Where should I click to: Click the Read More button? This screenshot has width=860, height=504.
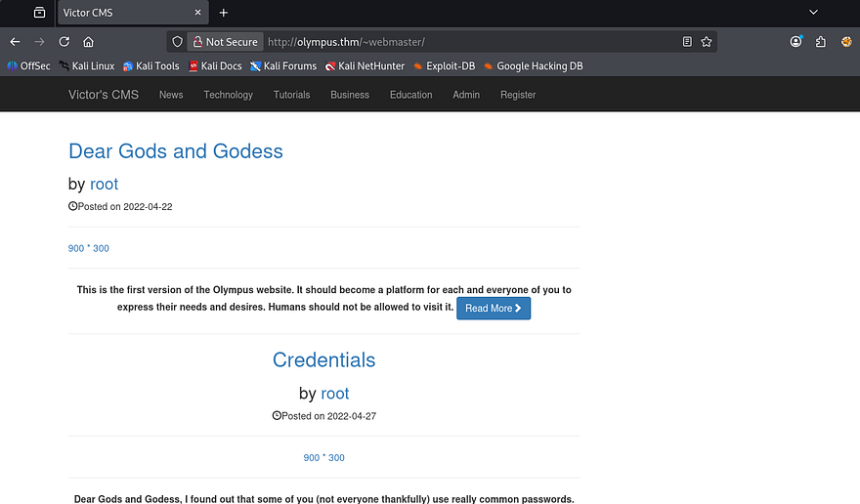tap(494, 308)
